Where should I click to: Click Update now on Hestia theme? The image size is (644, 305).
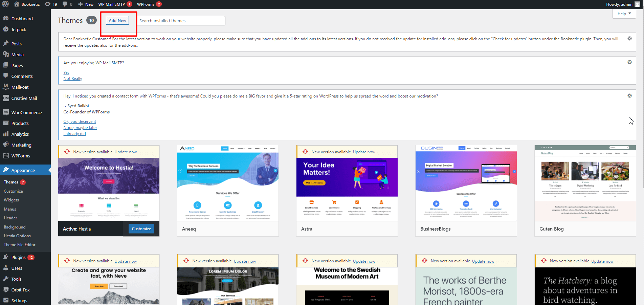pyautogui.click(x=126, y=152)
